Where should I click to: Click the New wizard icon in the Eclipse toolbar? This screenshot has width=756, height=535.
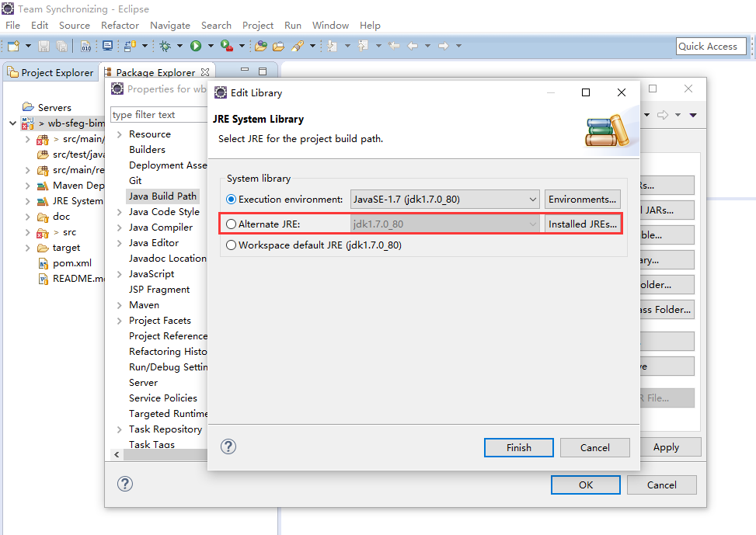13,46
